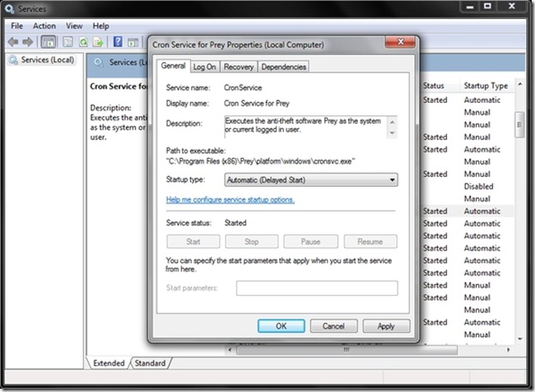Open the Action menu
Screen dimensions: 535x392
pos(44,26)
